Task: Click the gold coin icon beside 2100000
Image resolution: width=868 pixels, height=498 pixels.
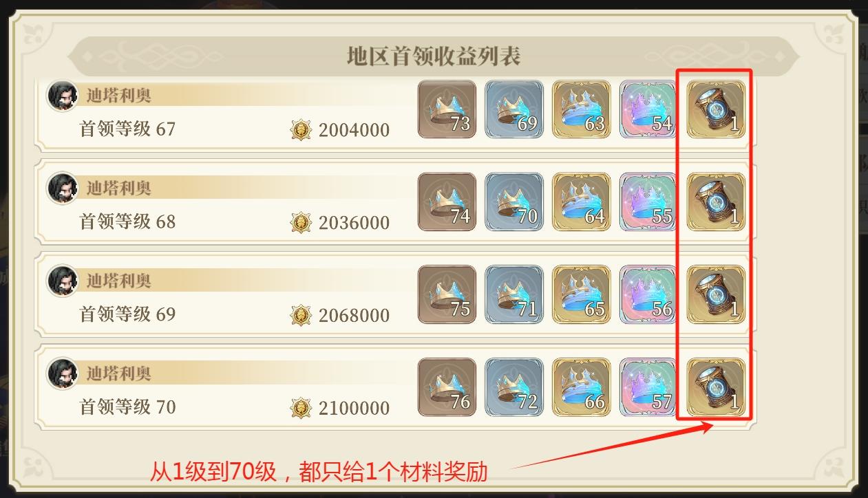Action: point(301,408)
